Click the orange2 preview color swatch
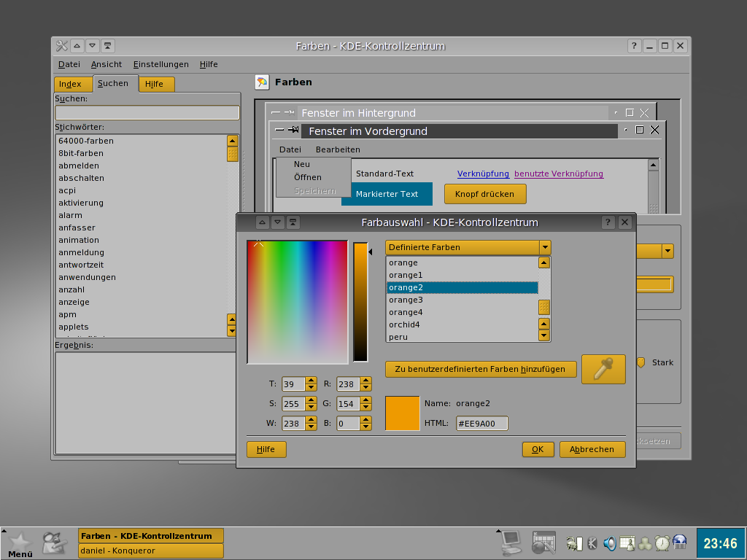The width and height of the screenshot is (747, 560). coord(403,413)
